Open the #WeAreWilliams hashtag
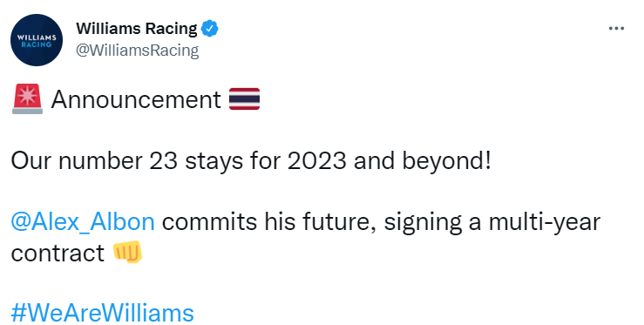 (102, 313)
